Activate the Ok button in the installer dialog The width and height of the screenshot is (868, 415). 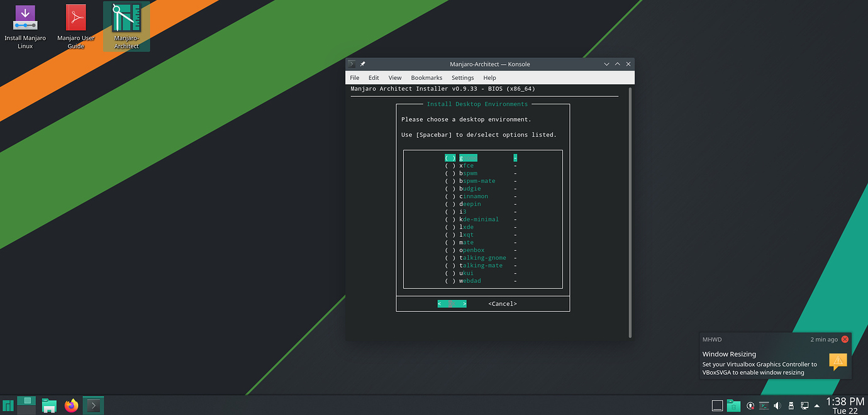point(452,303)
